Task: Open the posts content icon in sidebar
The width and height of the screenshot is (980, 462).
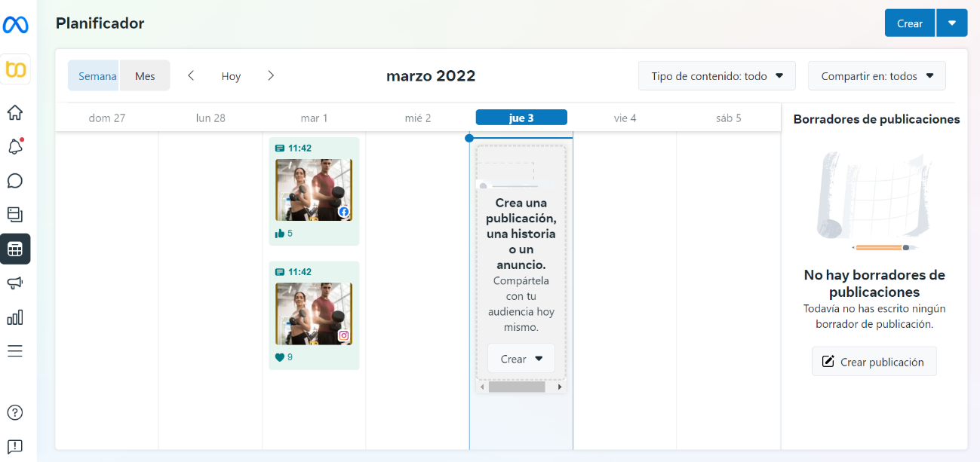Action: point(15,215)
